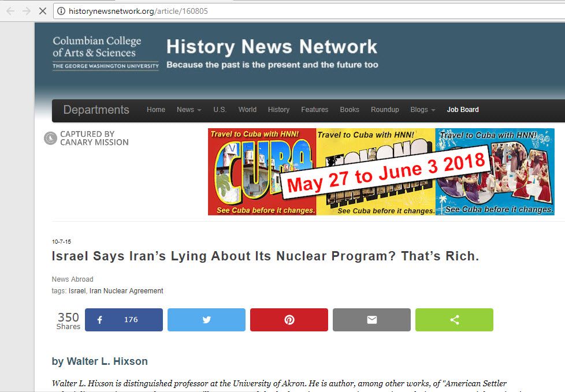Click the Captured by Canary Mission label
This screenshot has height=392, width=565.
pos(94,138)
